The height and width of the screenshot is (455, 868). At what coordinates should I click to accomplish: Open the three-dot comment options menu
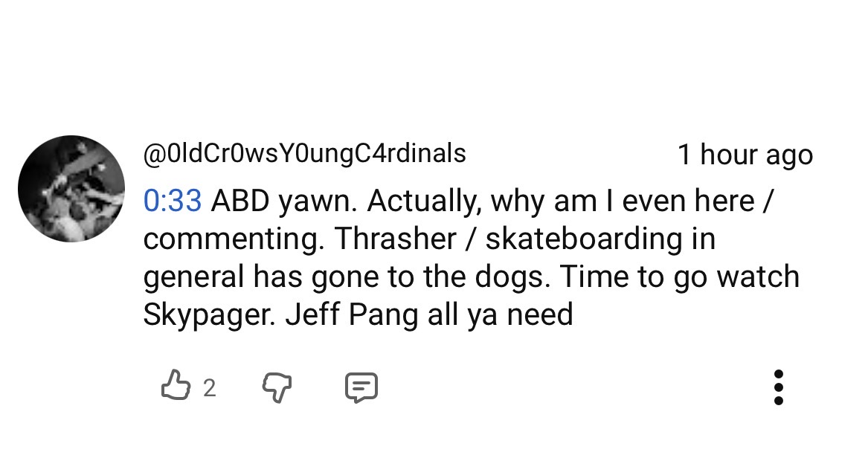click(x=778, y=387)
